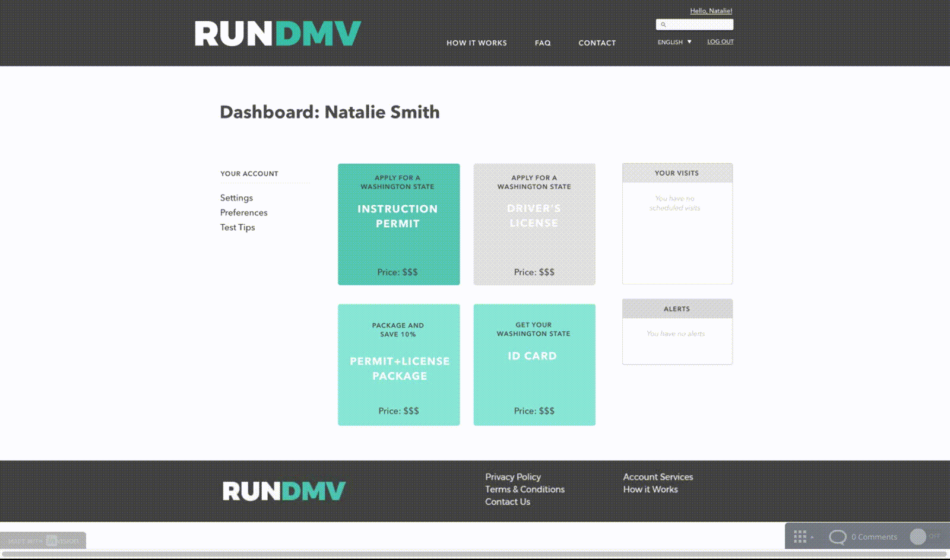Screen dimensions: 950x560
Task: Open the Contact Us footer link
Action: click(508, 502)
